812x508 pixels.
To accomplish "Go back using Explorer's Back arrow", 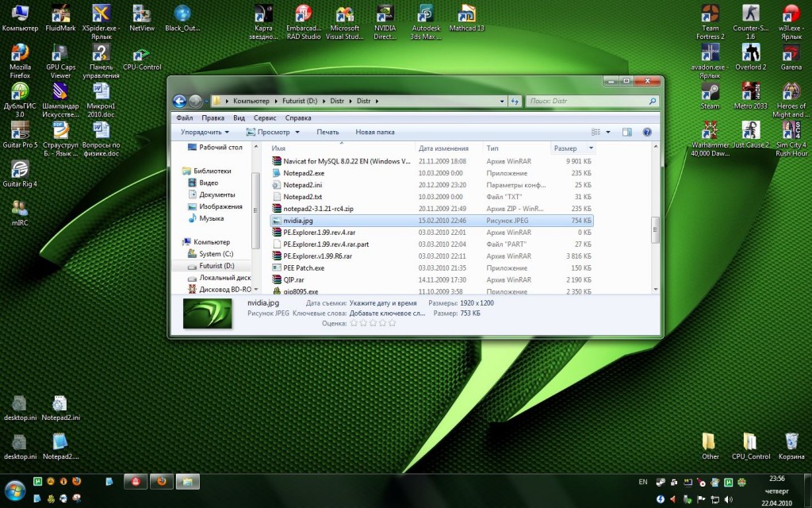I will click(179, 101).
